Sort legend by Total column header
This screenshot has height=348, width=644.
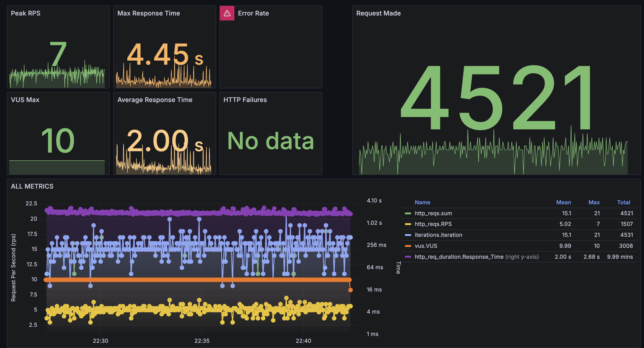click(x=623, y=202)
